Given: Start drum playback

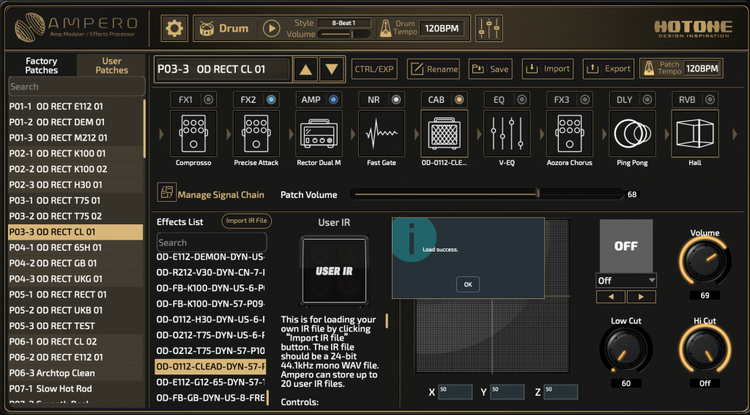Looking at the screenshot, I should (x=271, y=28).
